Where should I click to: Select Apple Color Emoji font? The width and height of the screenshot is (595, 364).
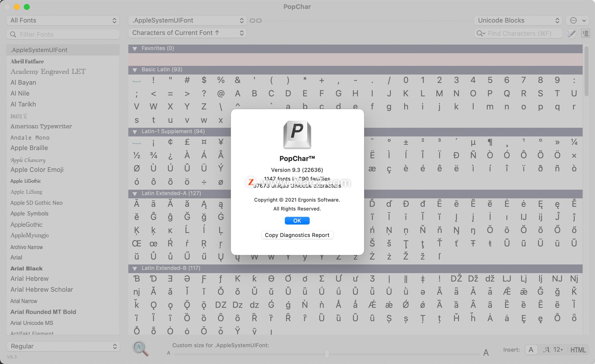click(37, 169)
